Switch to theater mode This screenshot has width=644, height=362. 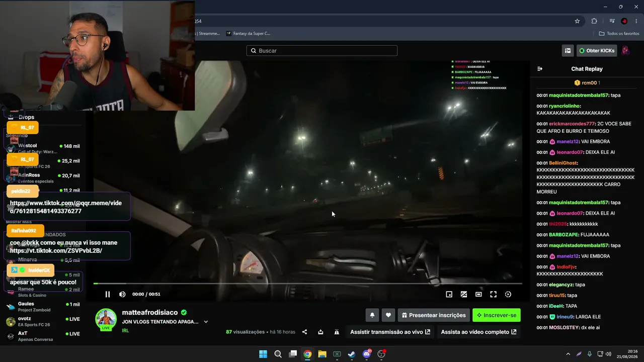tap(478, 294)
